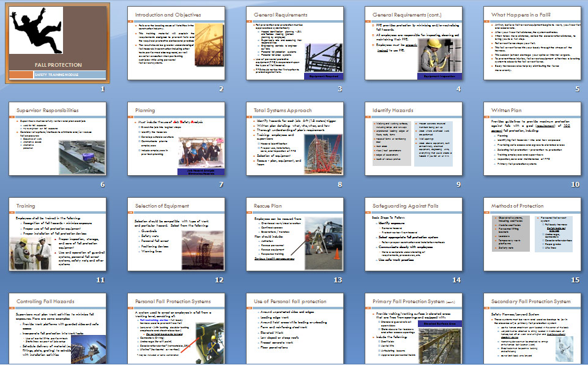588x365 pixels.
Task: Select the General Requirements slide with Equipment Required caption
Action: click(x=295, y=43)
